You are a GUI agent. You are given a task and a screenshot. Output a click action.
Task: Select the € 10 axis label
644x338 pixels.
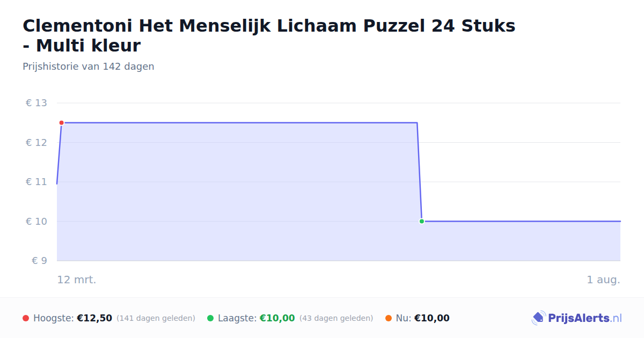36,221
